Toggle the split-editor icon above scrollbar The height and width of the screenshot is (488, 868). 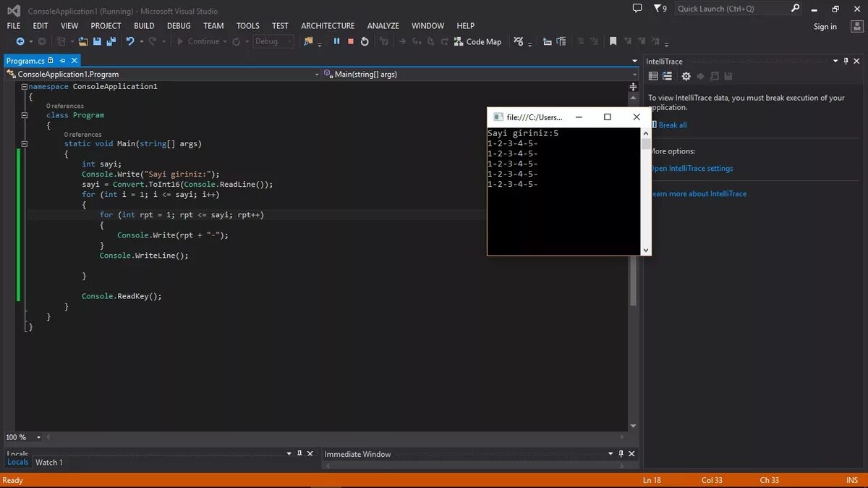[634, 86]
